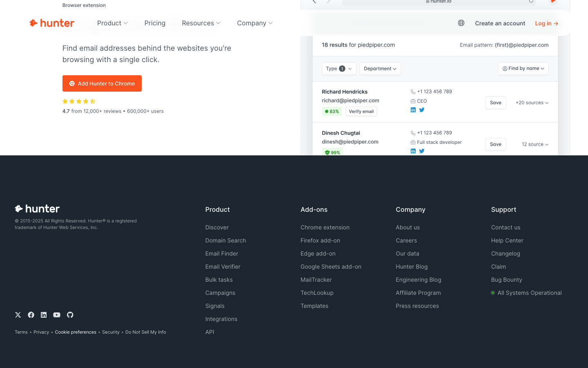Viewport: 588px width, 368px height.
Task: Click the All Systems Operational status link
Action: [526, 293]
